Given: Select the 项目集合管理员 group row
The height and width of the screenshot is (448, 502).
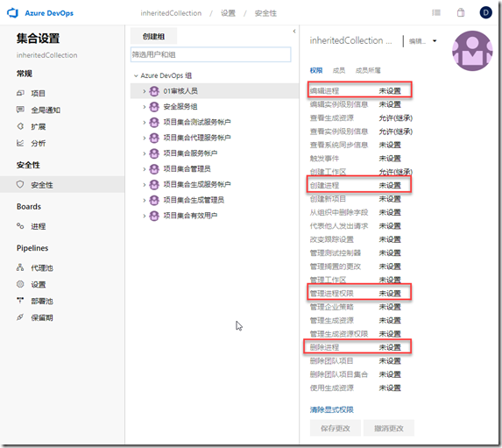Looking at the screenshot, I should click(x=215, y=169).
